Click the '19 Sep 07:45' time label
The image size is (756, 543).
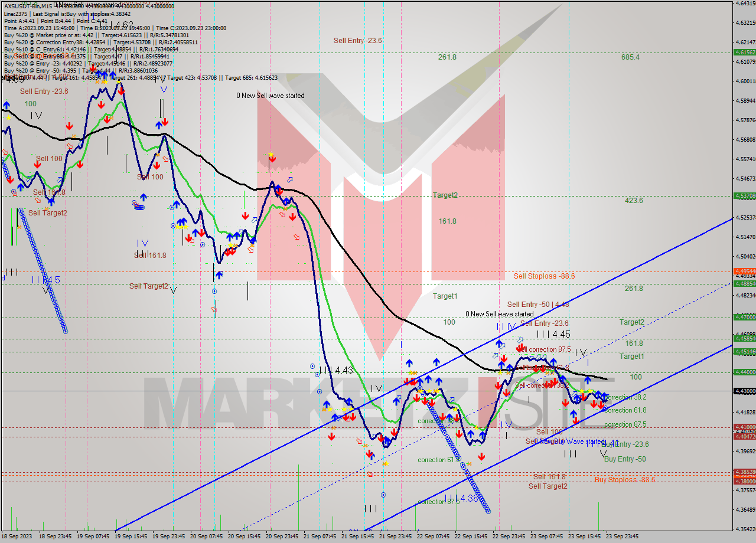coord(93,537)
